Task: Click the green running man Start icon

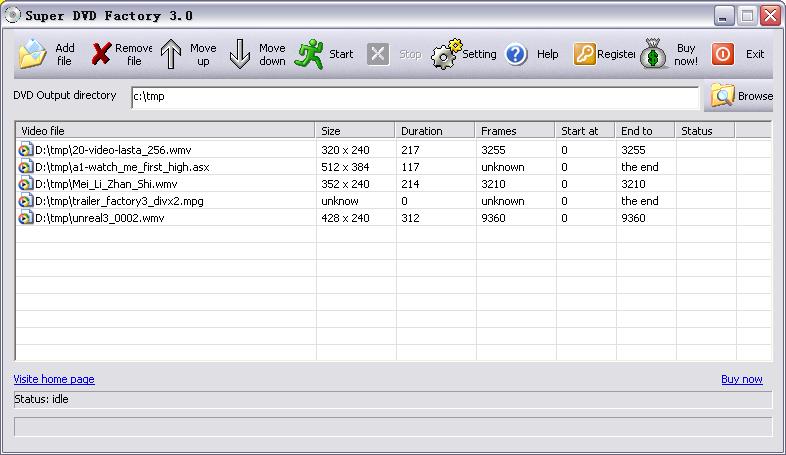Action: click(309, 54)
